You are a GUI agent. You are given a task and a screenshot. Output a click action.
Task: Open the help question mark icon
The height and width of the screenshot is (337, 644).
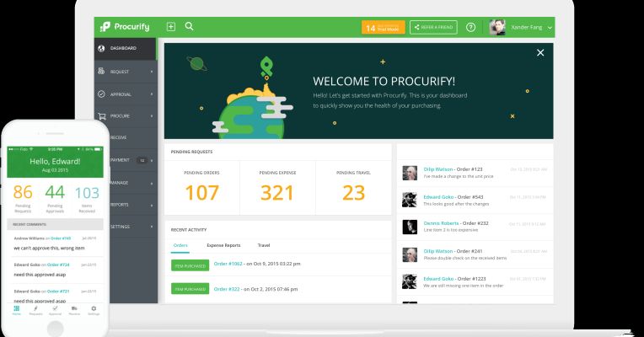tap(470, 27)
